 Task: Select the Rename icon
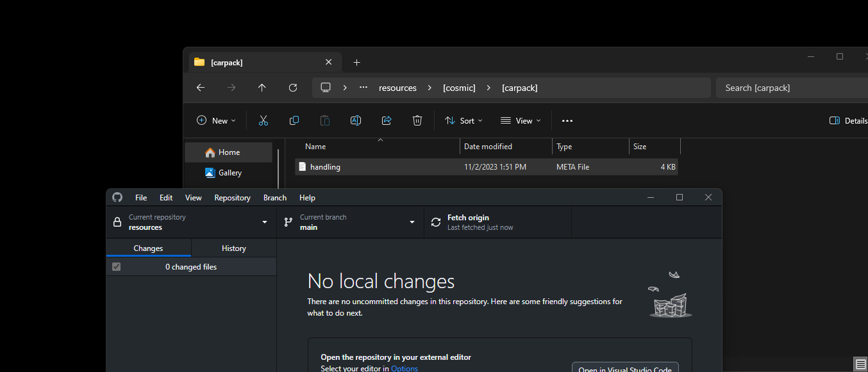pos(355,120)
